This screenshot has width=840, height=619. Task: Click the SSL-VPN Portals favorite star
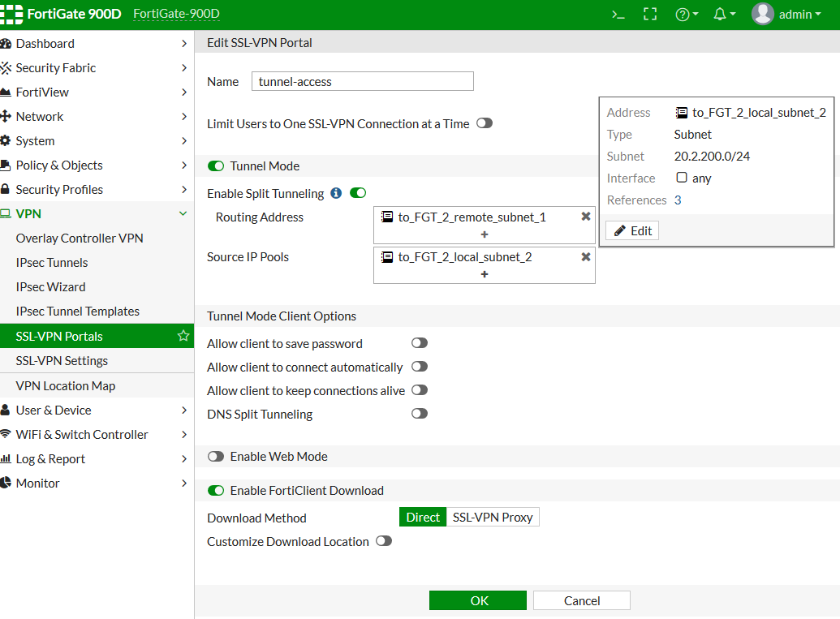click(183, 336)
